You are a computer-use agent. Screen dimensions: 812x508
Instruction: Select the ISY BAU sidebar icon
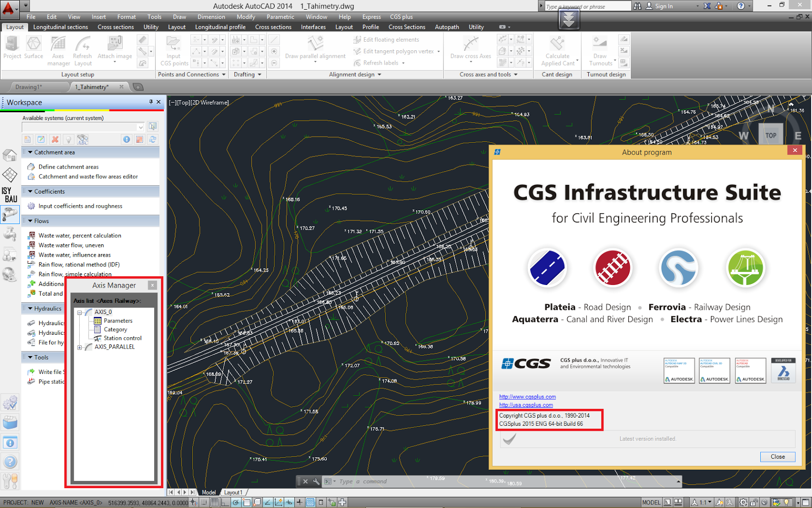tap(10, 195)
